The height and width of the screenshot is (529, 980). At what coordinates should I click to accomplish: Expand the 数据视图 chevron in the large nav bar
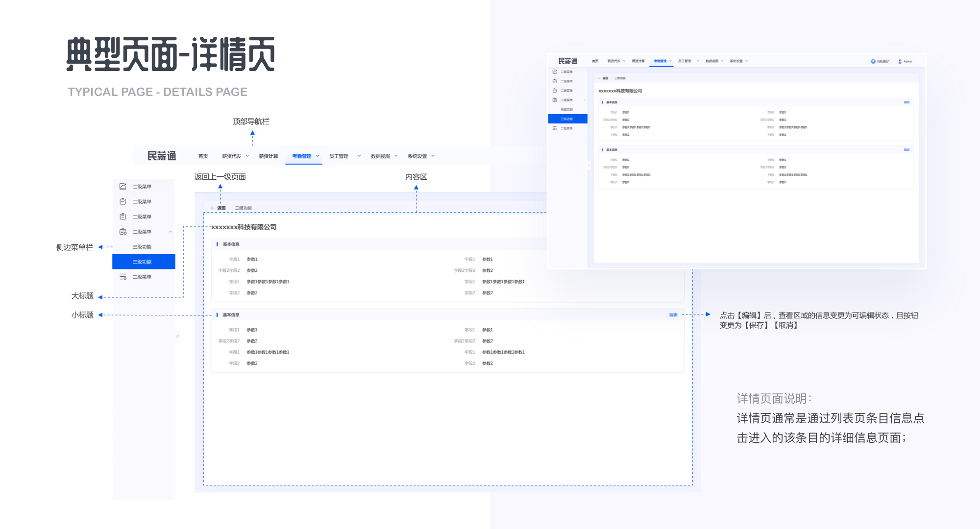point(396,156)
